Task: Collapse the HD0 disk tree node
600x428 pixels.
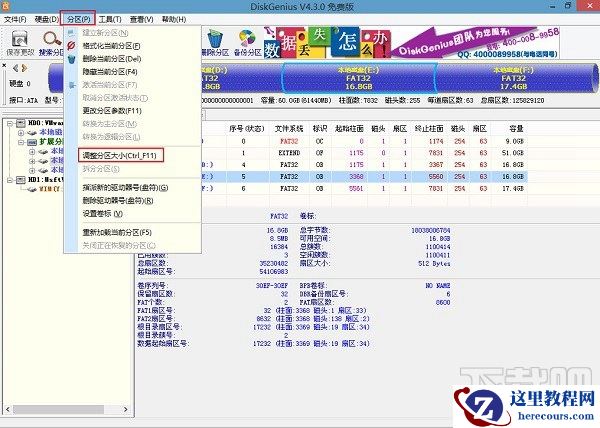Action: pos(10,124)
